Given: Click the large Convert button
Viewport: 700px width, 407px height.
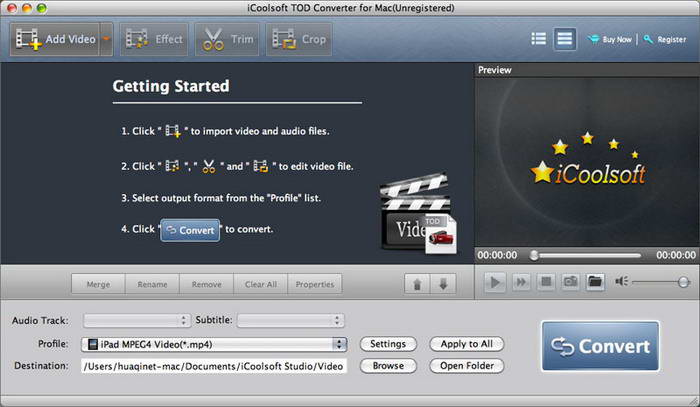Looking at the screenshot, I should coord(600,346).
